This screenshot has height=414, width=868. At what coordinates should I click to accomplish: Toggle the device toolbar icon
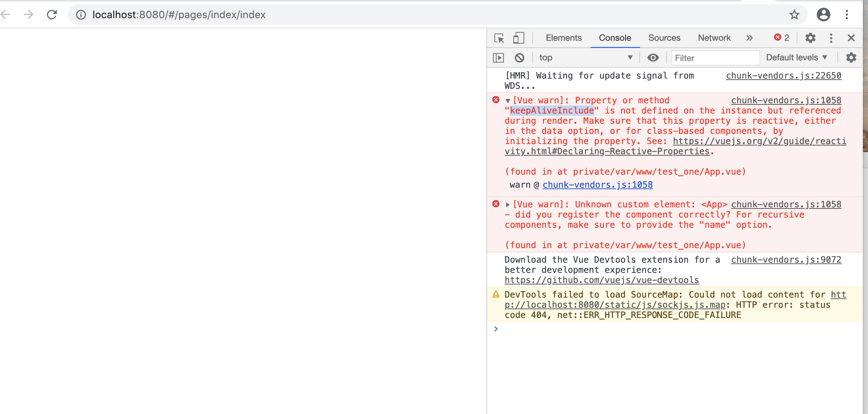(x=518, y=38)
